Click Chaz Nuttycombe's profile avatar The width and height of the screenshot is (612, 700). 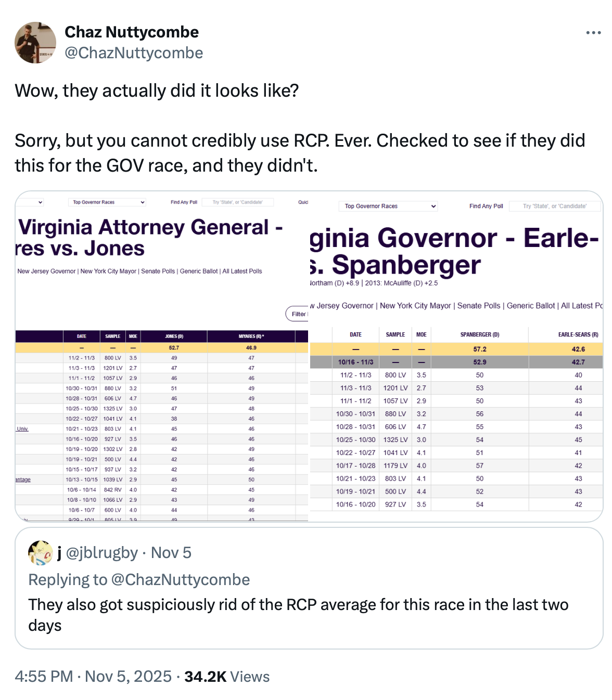[x=35, y=43]
